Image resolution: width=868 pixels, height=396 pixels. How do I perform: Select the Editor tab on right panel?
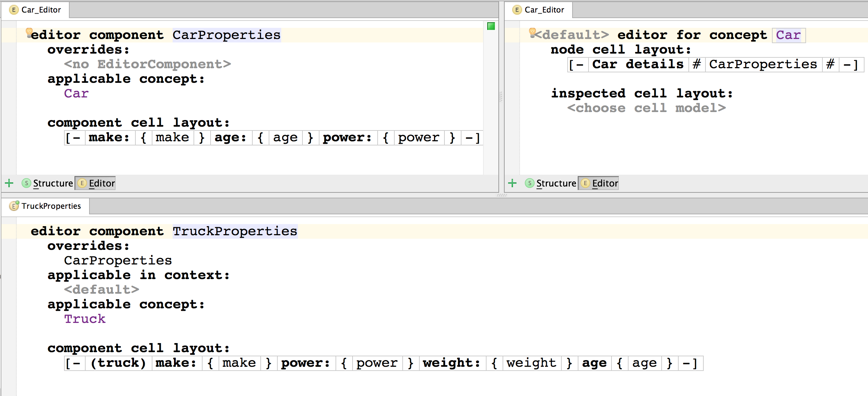(x=601, y=183)
